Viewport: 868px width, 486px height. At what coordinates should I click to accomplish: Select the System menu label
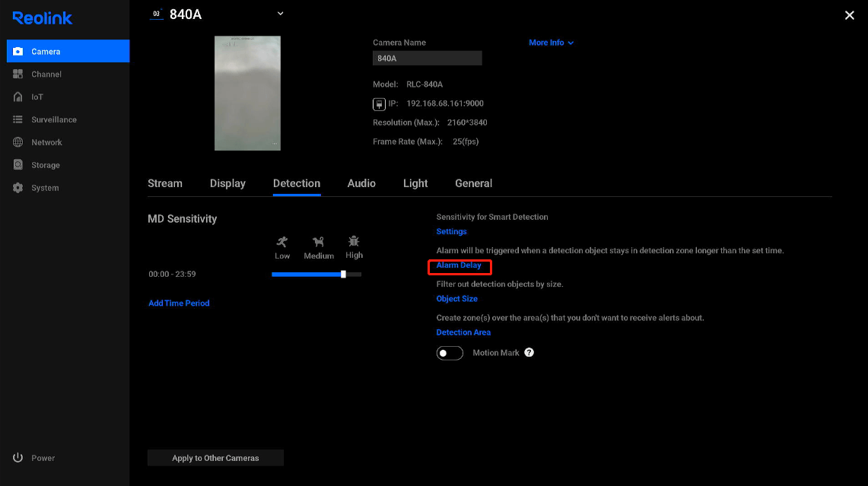pos(45,188)
